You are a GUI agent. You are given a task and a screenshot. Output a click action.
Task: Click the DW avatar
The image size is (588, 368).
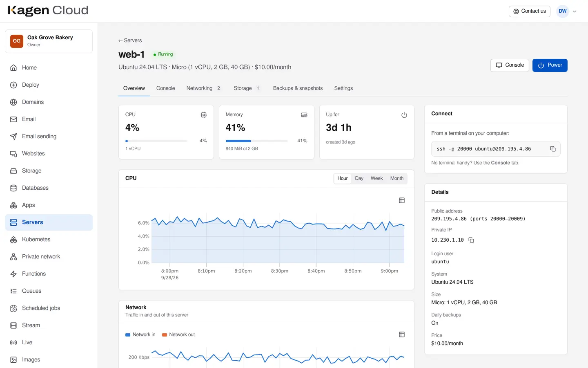point(563,11)
